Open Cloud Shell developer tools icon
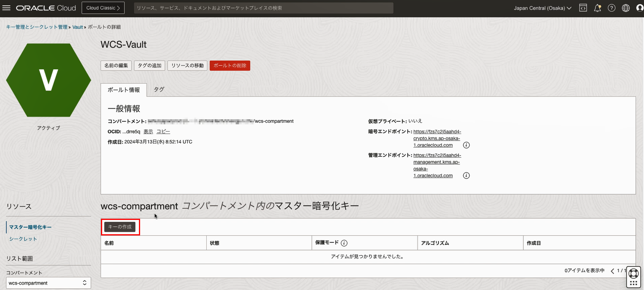Viewport: 644px width, 290px height. pos(583,8)
